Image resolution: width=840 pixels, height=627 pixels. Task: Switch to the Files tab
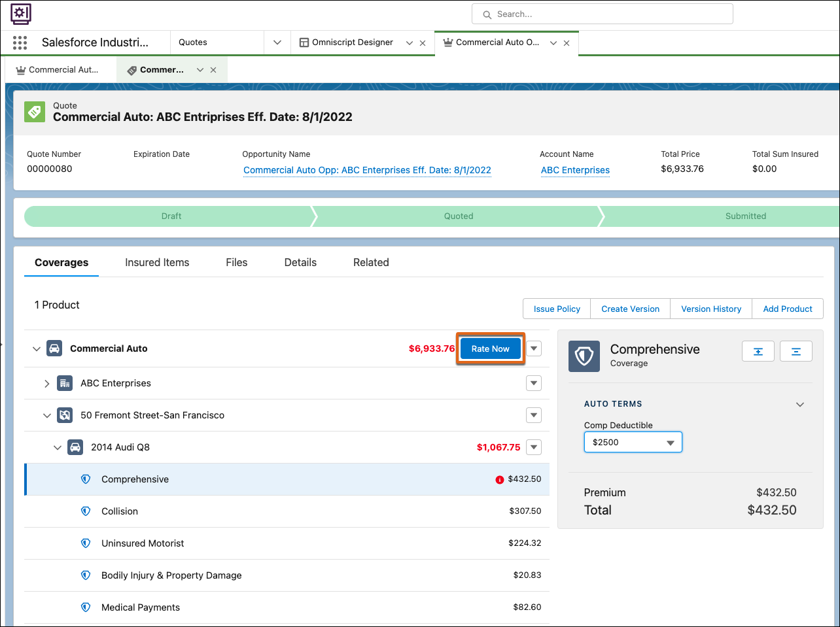click(237, 263)
